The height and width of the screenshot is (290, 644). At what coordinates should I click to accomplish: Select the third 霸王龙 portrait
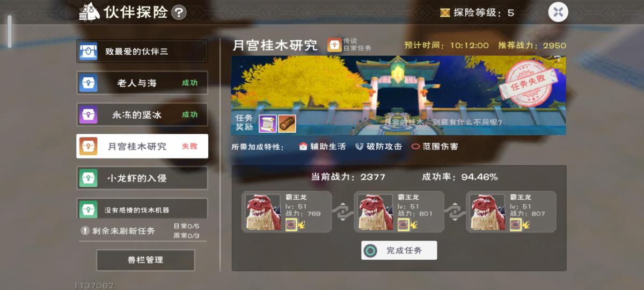click(487, 212)
